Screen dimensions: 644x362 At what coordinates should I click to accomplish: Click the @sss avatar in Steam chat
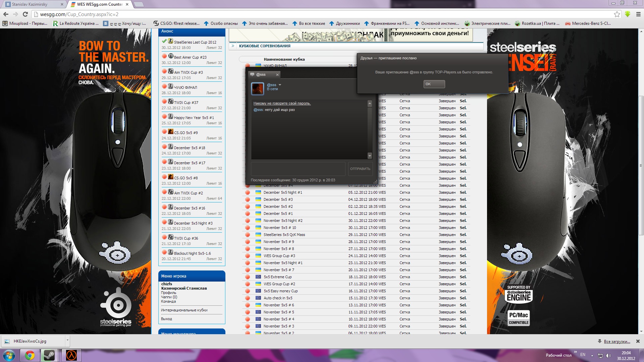click(258, 88)
